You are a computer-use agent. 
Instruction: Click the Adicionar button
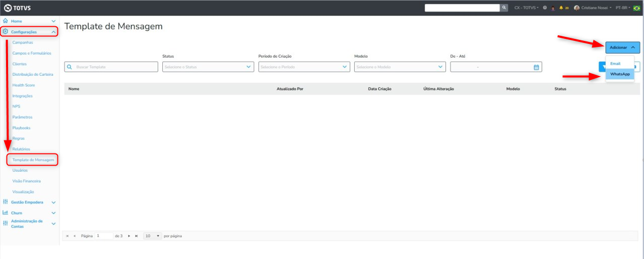[x=623, y=47]
